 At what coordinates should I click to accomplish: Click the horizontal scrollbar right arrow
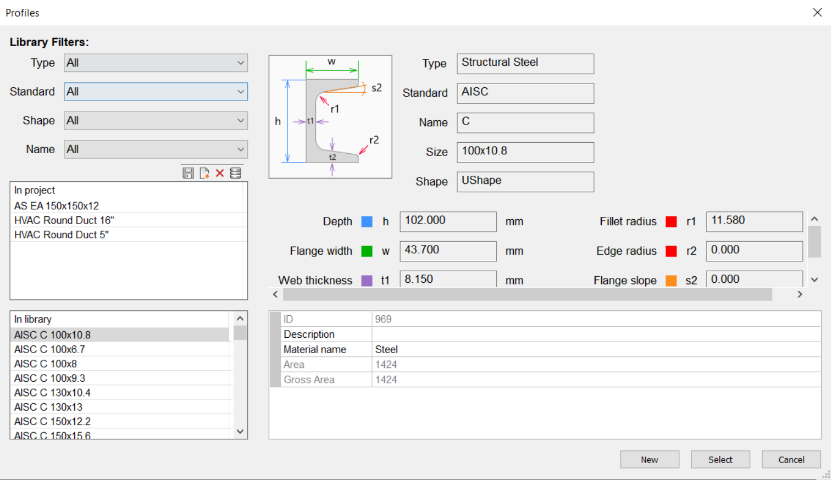pos(800,294)
